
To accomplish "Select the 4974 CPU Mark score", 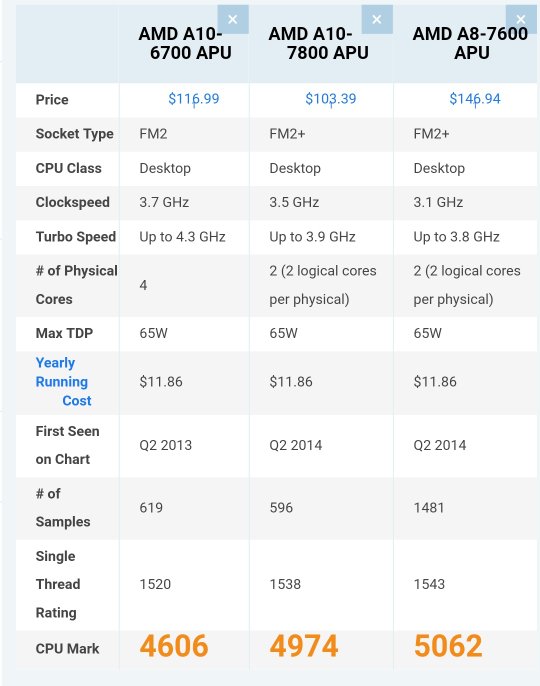I will point(304,646).
